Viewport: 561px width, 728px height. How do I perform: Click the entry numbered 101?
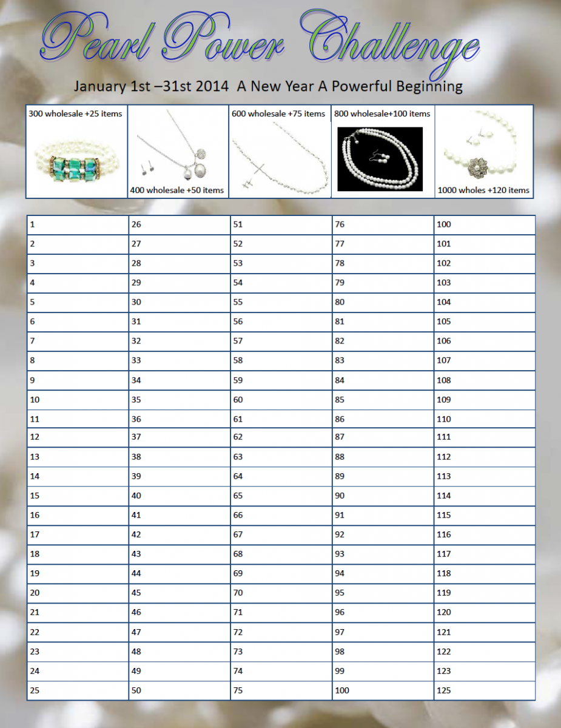pos(485,244)
